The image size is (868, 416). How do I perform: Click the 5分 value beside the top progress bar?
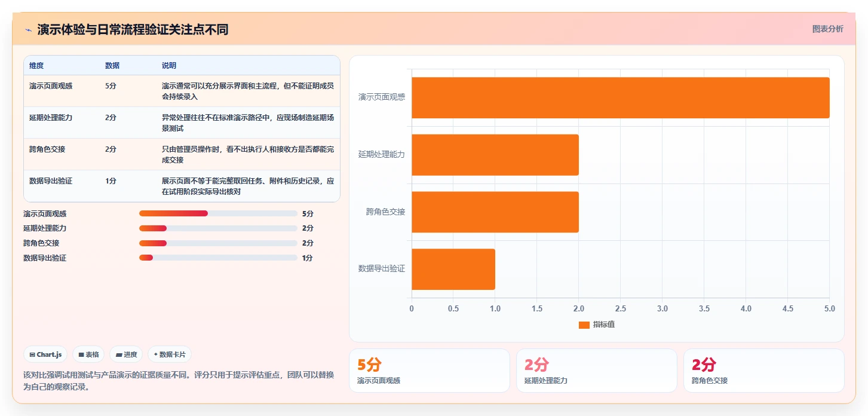click(x=308, y=213)
